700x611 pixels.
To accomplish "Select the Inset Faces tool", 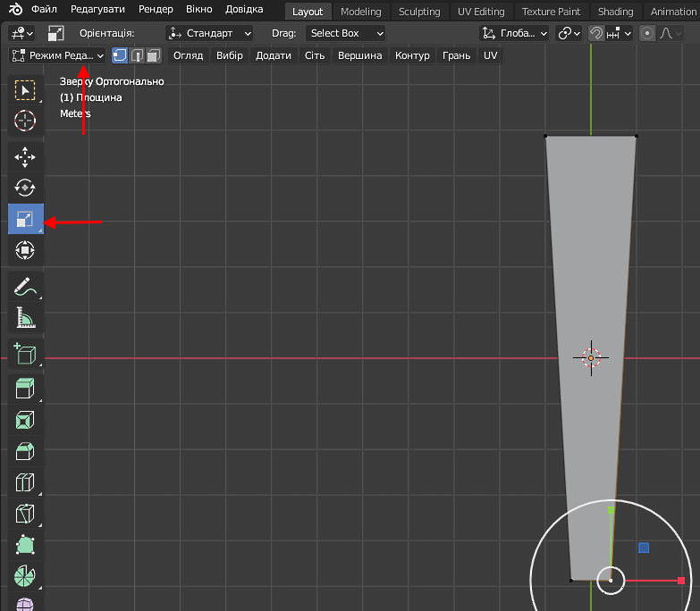I will [25, 420].
